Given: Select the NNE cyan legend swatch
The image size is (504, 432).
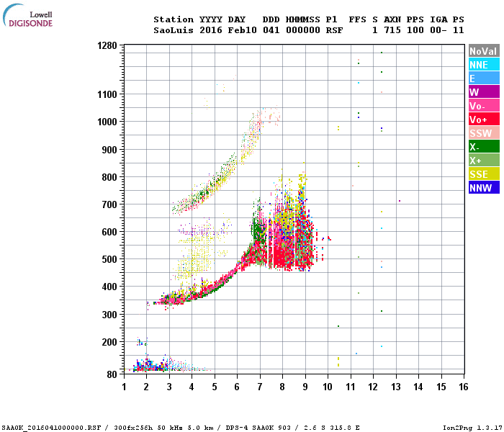Looking at the screenshot, I should 484,65.
